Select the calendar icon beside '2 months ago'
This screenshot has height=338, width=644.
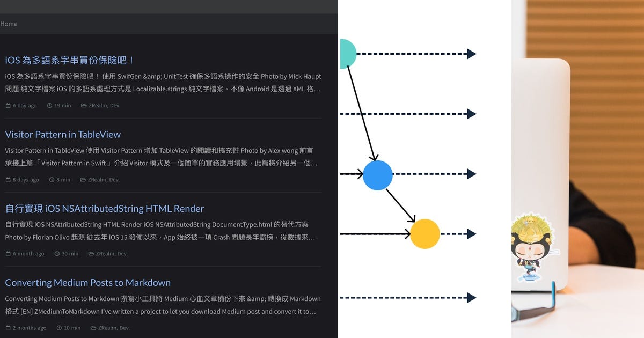tap(8, 328)
